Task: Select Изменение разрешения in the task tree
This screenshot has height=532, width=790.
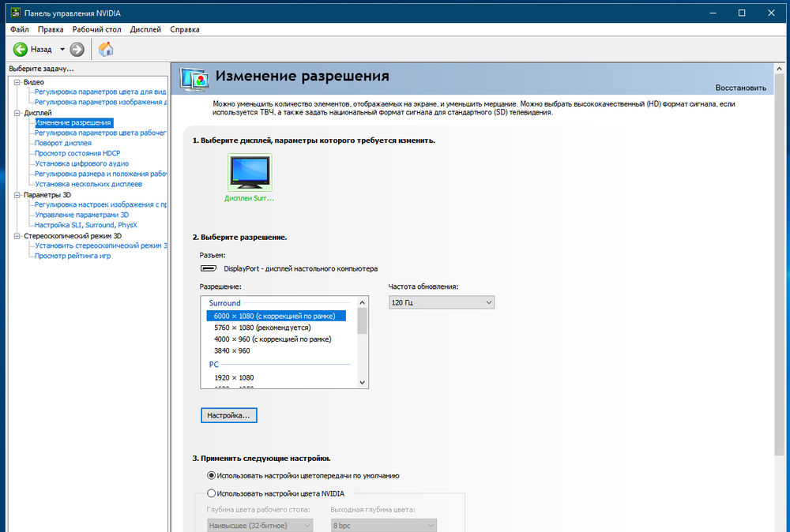Action: [73, 122]
